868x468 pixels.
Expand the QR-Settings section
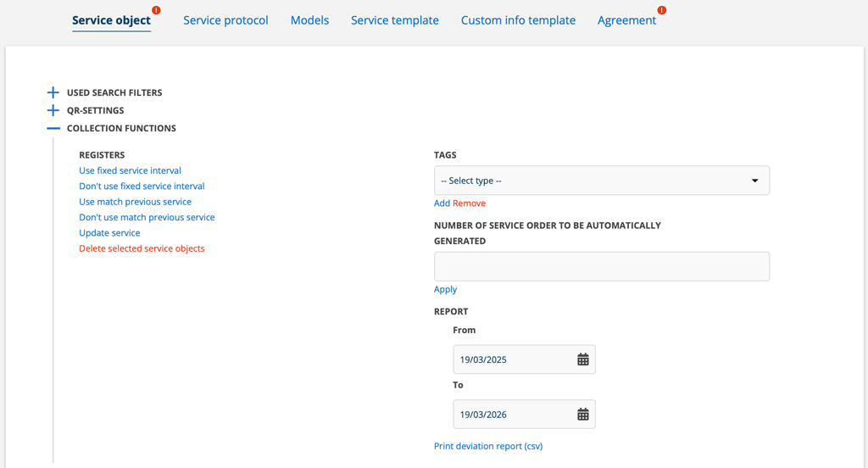point(53,110)
